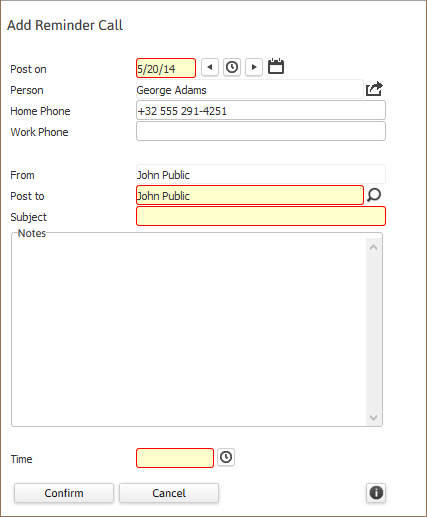This screenshot has height=517, width=427.
Task: Click into the empty Work Phone field
Action: pos(261,131)
